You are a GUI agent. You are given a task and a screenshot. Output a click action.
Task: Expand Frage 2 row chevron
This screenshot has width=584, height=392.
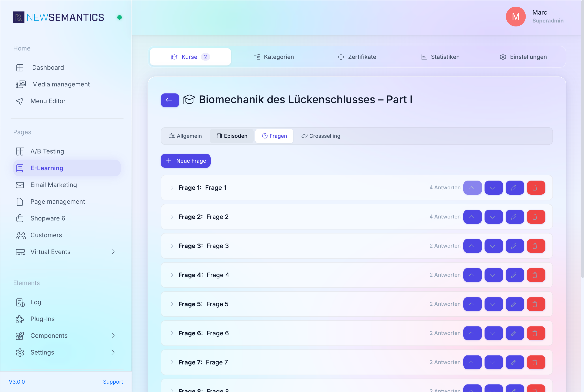click(172, 217)
